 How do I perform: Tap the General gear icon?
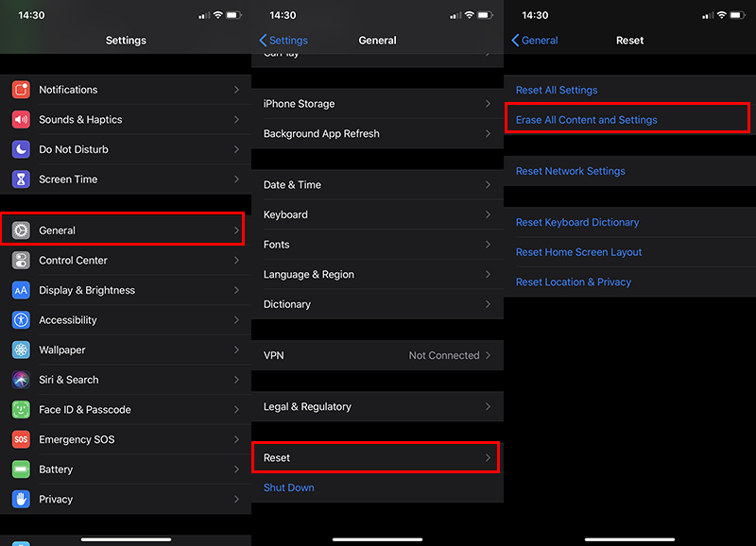[21, 230]
